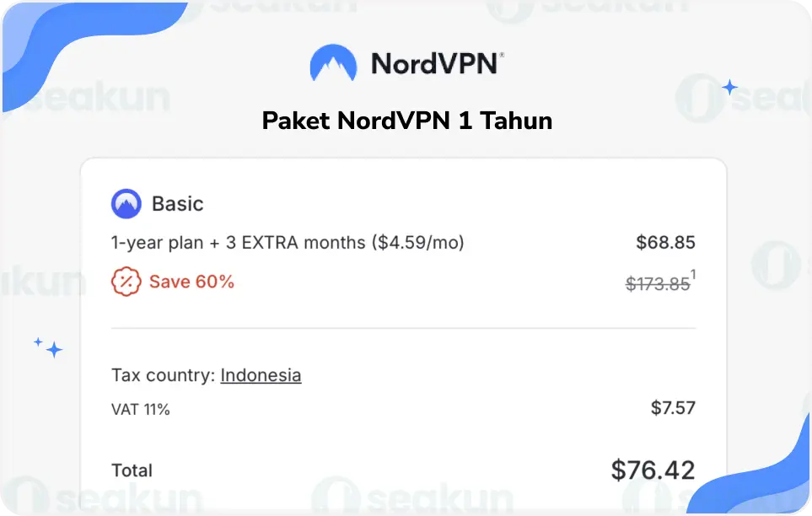The height and width of the screenshot is (516, 812).
Task: Click the NordVPN mountain logo
Action: coord(335,62)
